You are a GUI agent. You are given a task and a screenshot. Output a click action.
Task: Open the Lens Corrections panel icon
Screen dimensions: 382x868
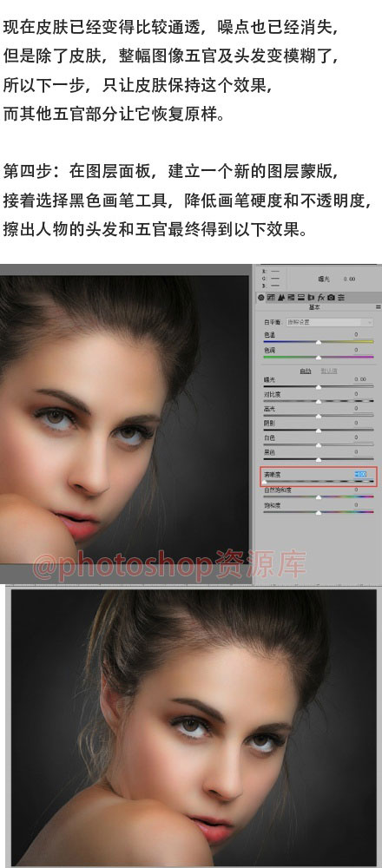point(311,298)
